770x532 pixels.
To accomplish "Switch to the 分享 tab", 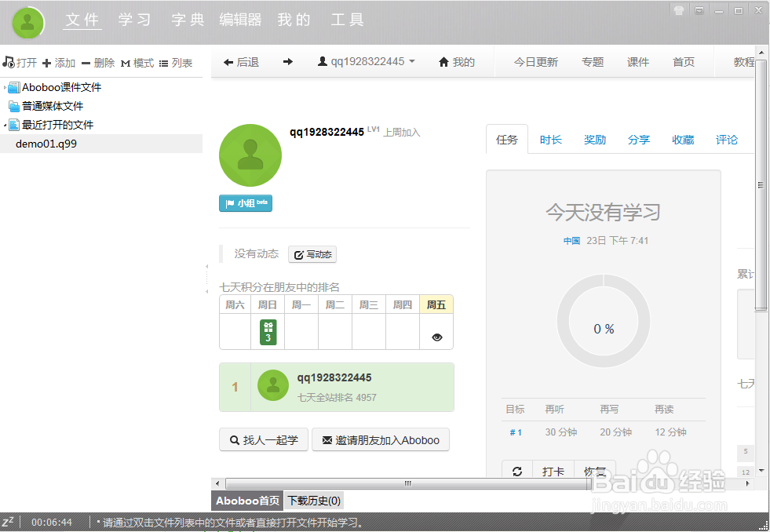I will tap(638, 140).
